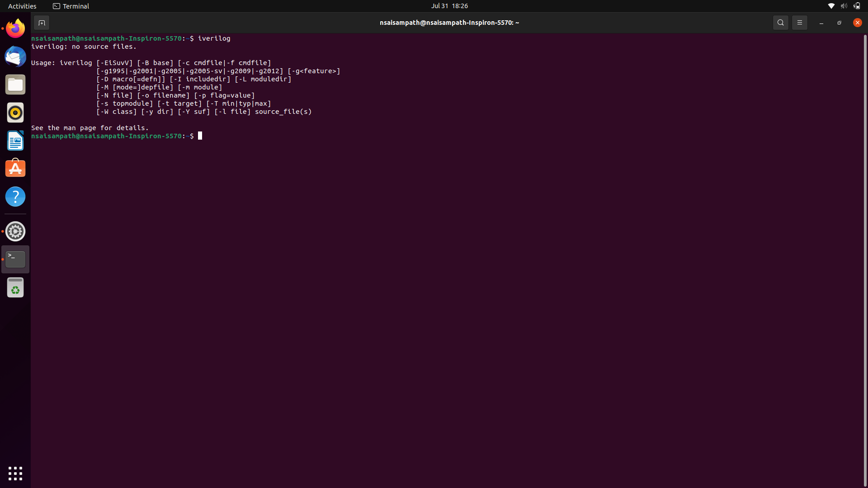Open a new terminal tab
The height and width of the screenshot is (488, 868).
click(x=41, y=23)
